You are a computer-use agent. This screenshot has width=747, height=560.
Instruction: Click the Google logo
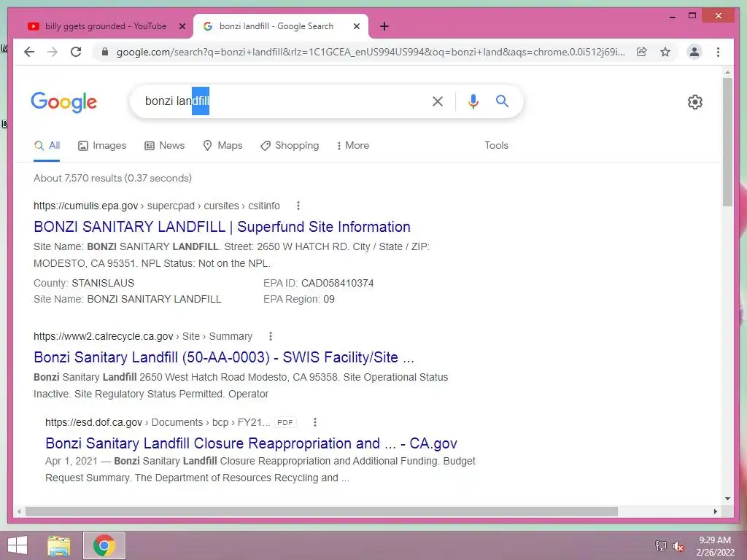[x=64, y=102]
